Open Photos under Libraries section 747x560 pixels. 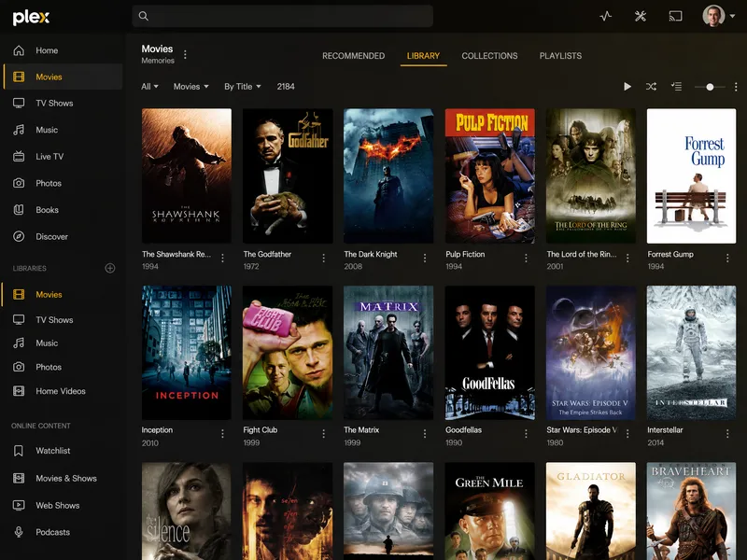tap(63, 367)
